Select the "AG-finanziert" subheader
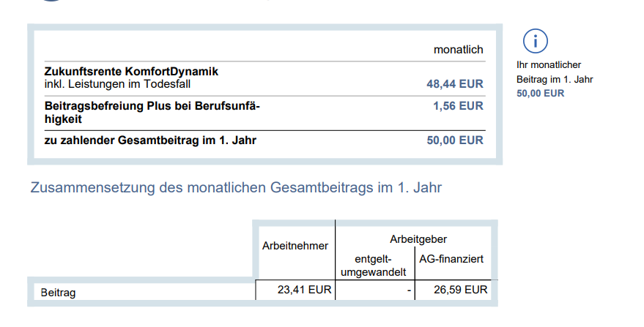 pyautogui.click(x=451, y=259)
